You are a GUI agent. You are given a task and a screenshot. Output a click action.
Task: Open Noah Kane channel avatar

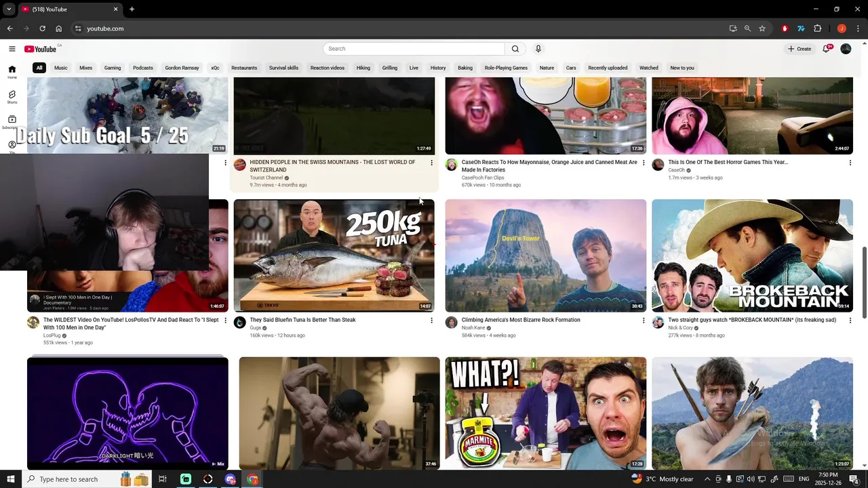[x=451, y=323]
